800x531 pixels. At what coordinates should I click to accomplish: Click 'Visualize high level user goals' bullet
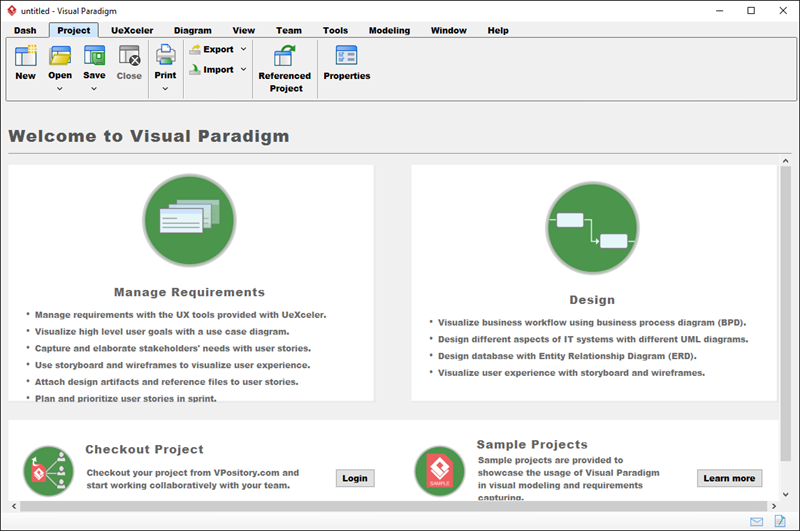click(x=162, y=332)
